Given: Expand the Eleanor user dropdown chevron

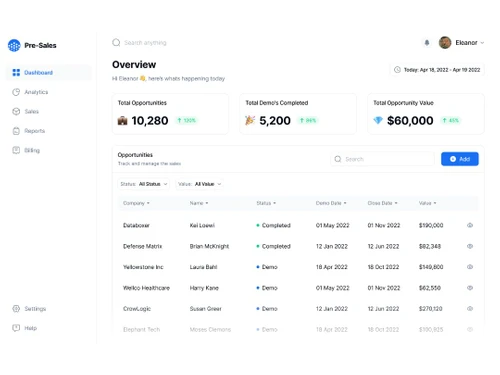Looking at the screenshot, I should [x=482, y=43].
